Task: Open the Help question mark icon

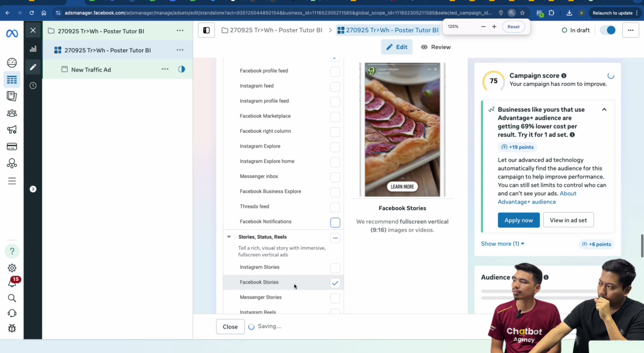Action: coord(12,251)
